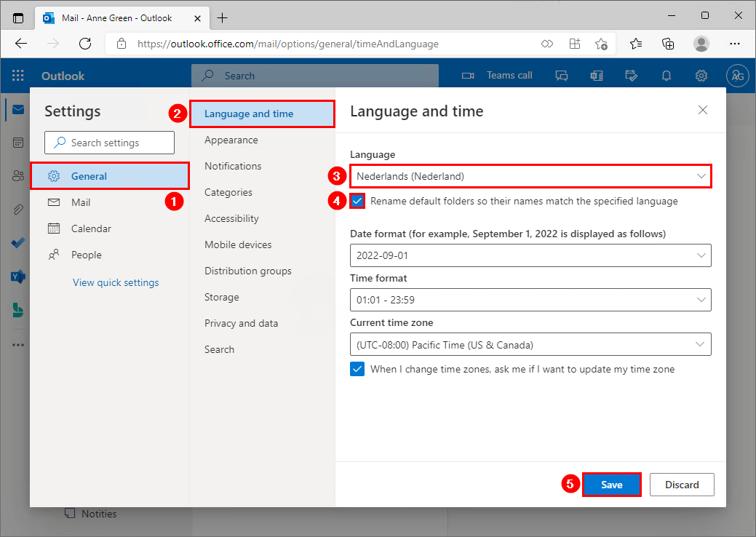Open the chat icon next to Teams call

(561, 75)
